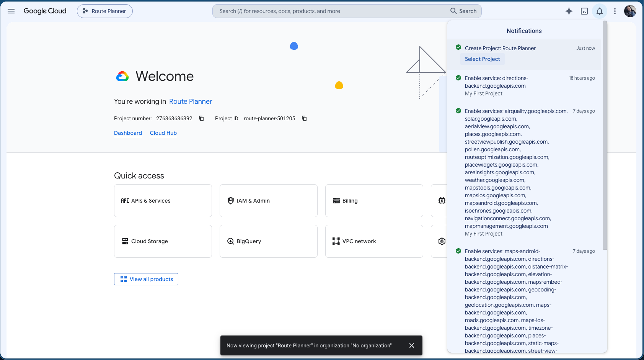
Task: Click green check beside directions-backend notification
Action: [x=458, y=78]
